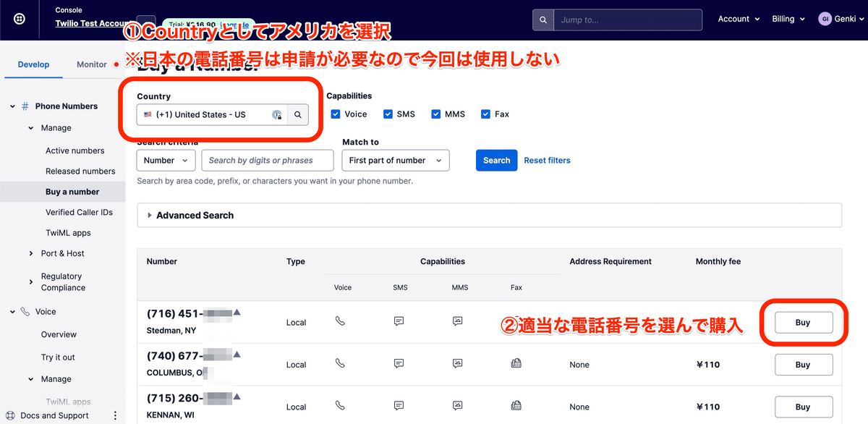Click the triangle icon next to (716) 451 number

[237, 313]
